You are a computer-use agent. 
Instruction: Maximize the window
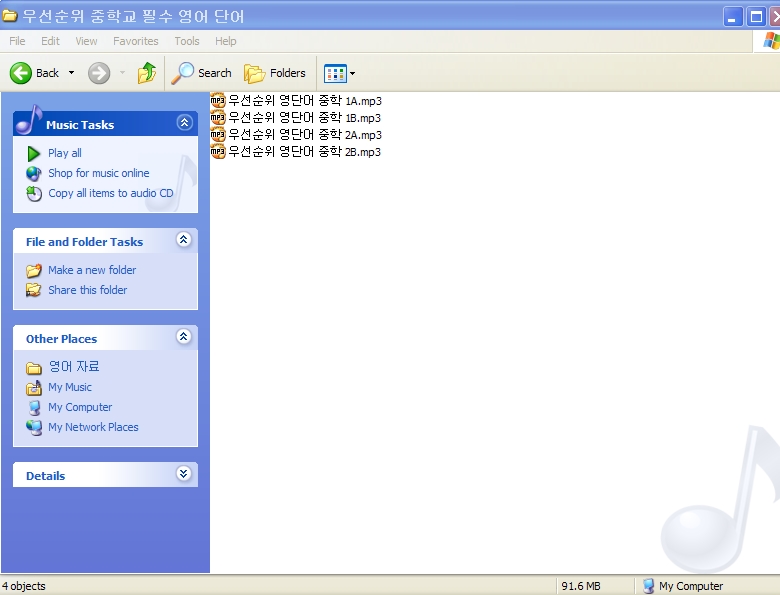[x=756, y=17]
